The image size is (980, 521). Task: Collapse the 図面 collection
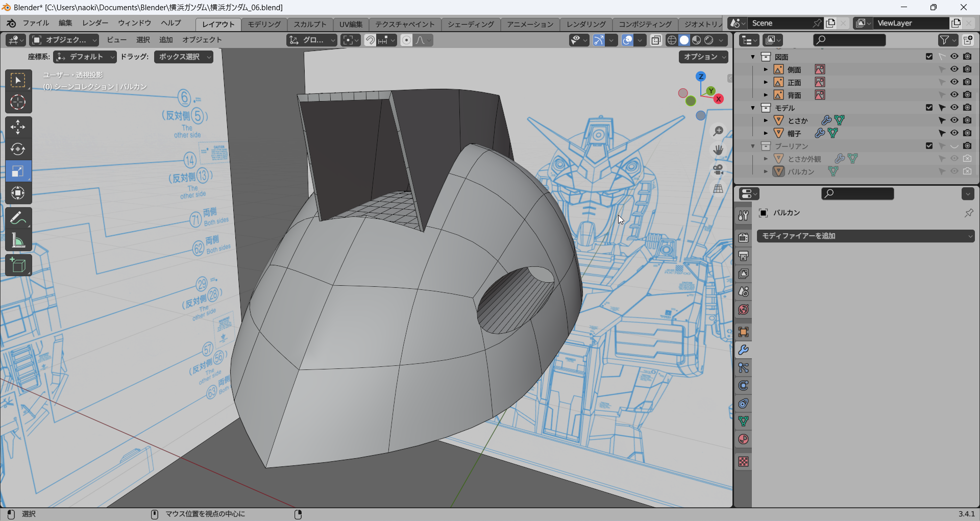[x=753, y=57]
